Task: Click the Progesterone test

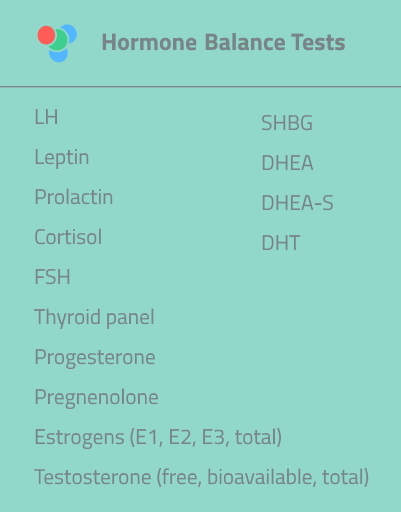Action: point(95,358)
